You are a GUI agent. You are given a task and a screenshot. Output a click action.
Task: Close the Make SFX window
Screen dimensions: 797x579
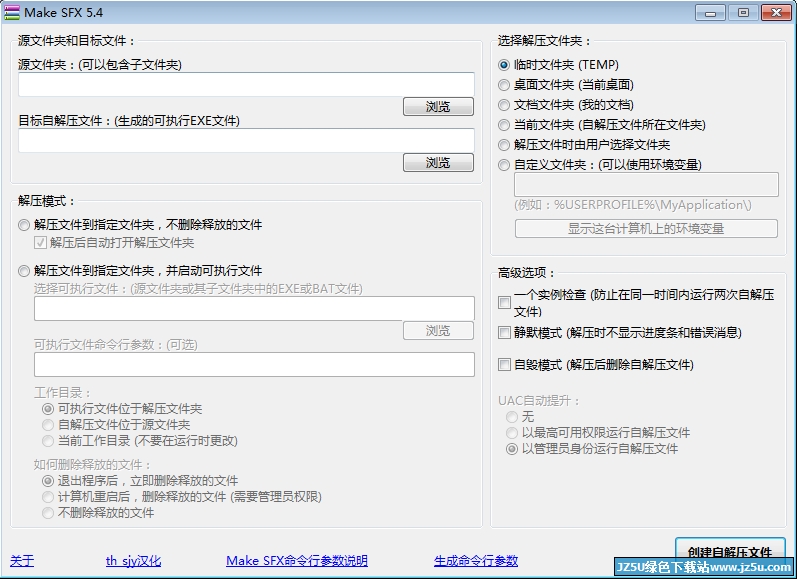click(776, 13)
